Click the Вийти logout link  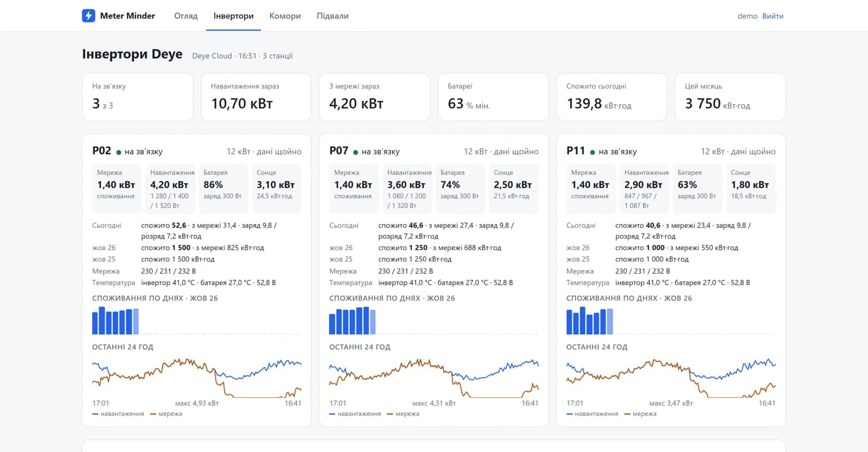[773, 16]
